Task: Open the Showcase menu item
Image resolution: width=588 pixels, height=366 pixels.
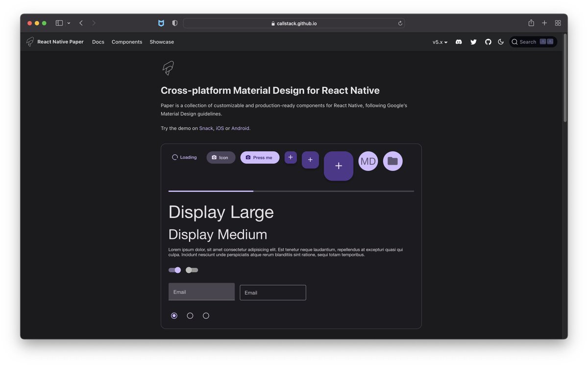Action: click(x=162, y=42)
